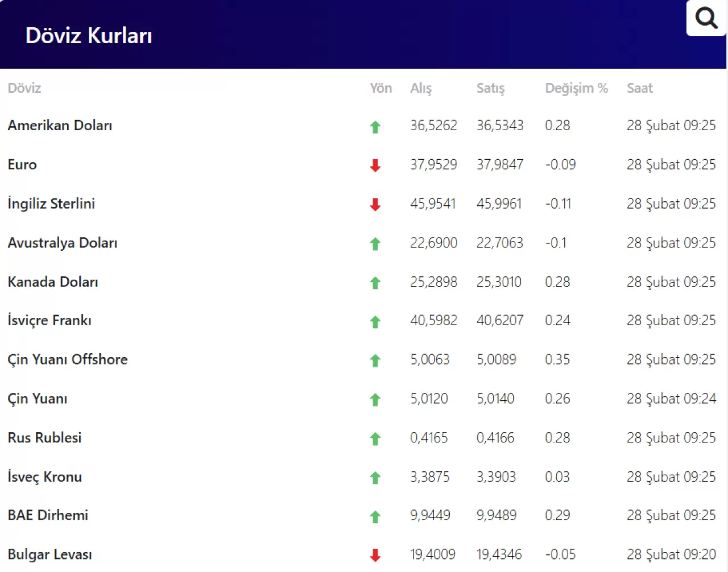Click the red down arrow beside Euro
Image resolution: width=728 pixels, height=572 pixels.
click(375, 165)
